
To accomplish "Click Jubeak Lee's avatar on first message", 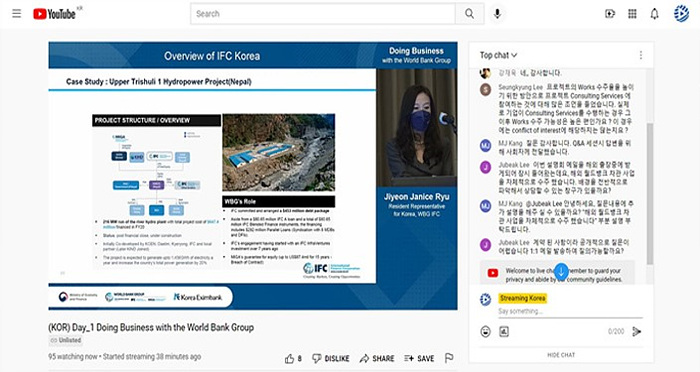I will (485, 167).
